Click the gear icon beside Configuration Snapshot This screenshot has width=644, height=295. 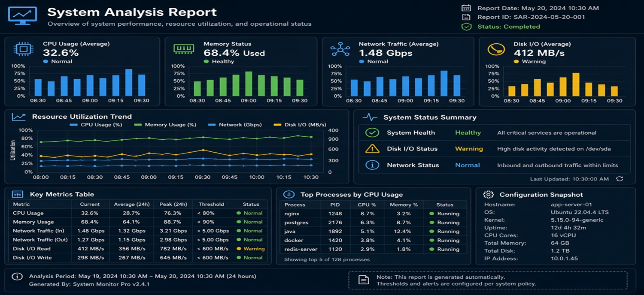point(488,195)
